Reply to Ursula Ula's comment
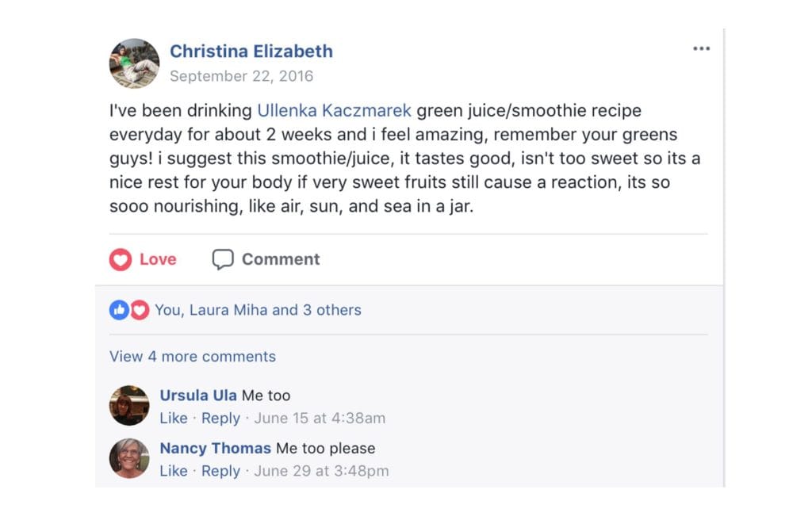Viewport: 812px width, 524px height. click(220, 419)
